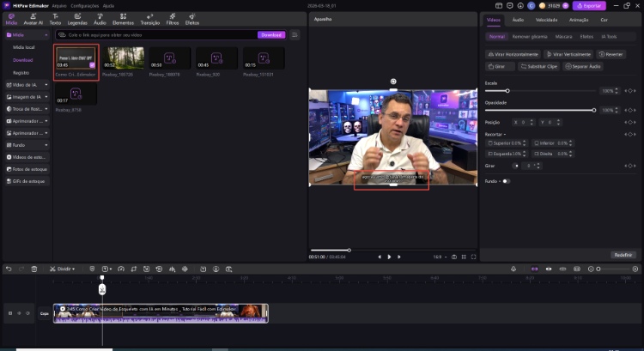Click the delete trash icon in timeline toolbar
Viewport: 644px width, 351px height.
point(34,269)
